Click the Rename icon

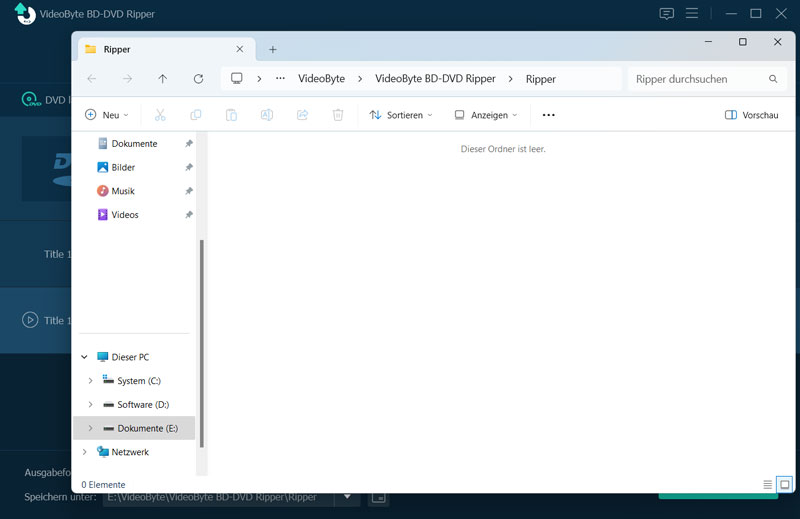click(x=267, y=115)
